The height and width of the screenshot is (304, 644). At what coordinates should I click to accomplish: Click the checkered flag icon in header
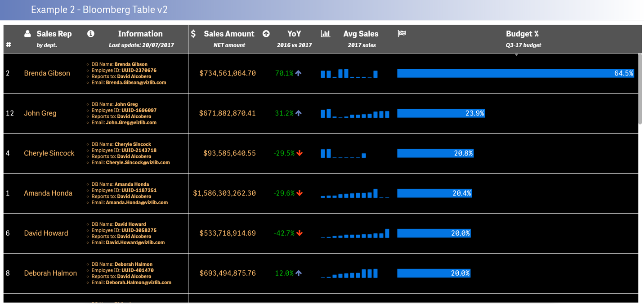[402, 33]
